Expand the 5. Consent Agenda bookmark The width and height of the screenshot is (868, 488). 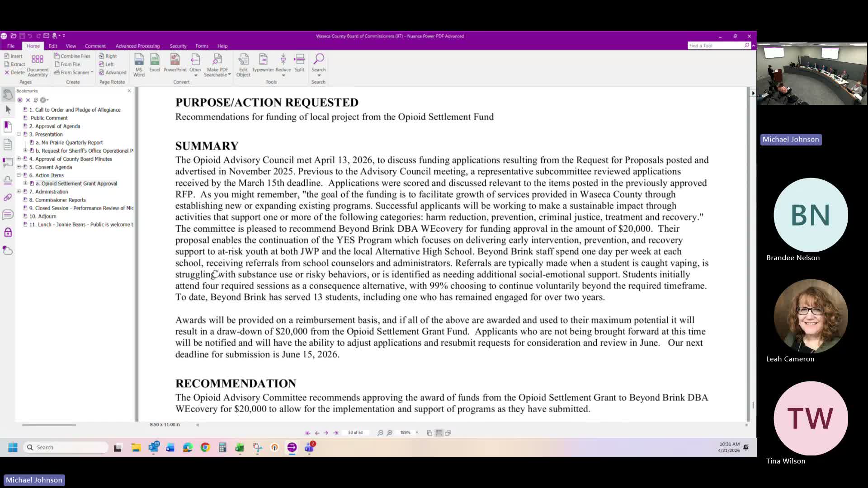click(19, 167)
